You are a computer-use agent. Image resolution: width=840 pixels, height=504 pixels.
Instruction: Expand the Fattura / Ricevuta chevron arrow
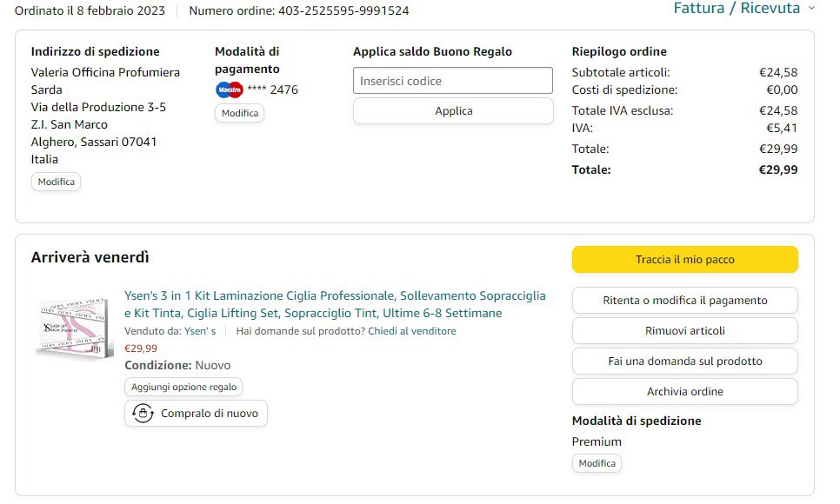[811, 8]
